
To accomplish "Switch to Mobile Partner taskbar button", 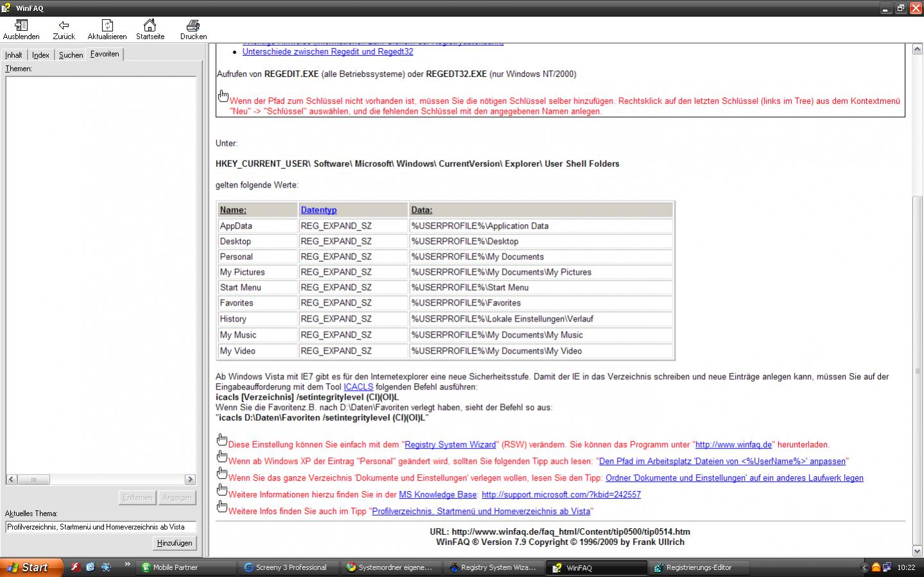I will click(x=186, y=567).
